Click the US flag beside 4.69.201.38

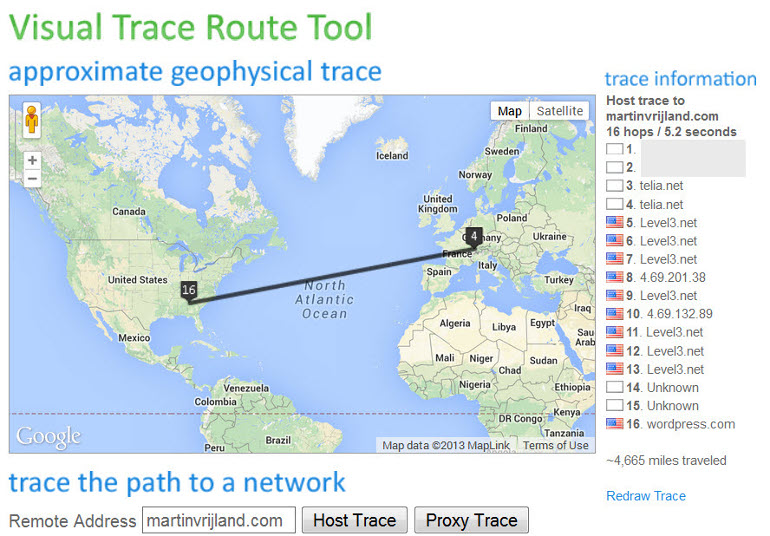pos(614,277)
